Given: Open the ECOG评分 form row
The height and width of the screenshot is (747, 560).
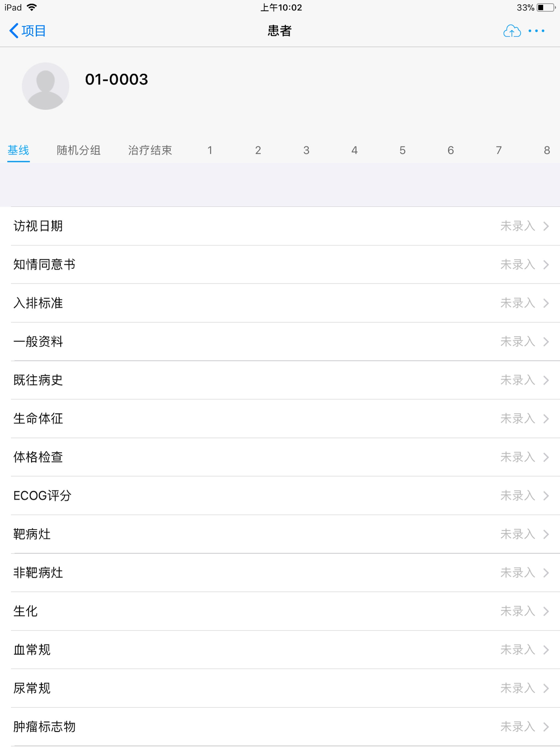Looking at the screenshot, I should pos(280,495).
